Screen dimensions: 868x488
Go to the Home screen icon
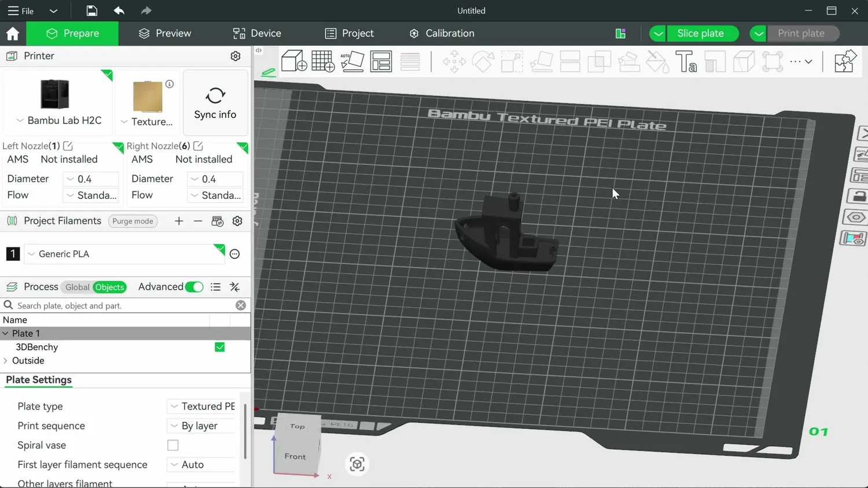pyautogui.click(x=13, y=34)
